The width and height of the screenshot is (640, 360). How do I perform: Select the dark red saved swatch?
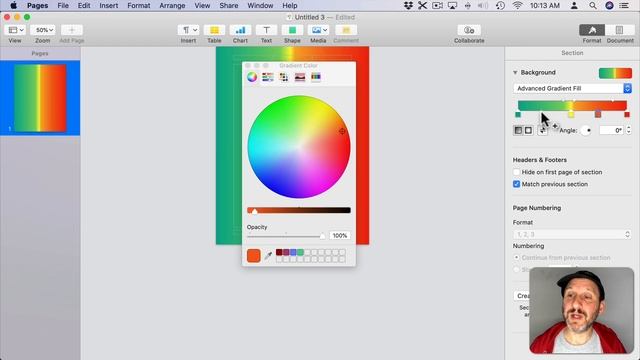point(279,252)
